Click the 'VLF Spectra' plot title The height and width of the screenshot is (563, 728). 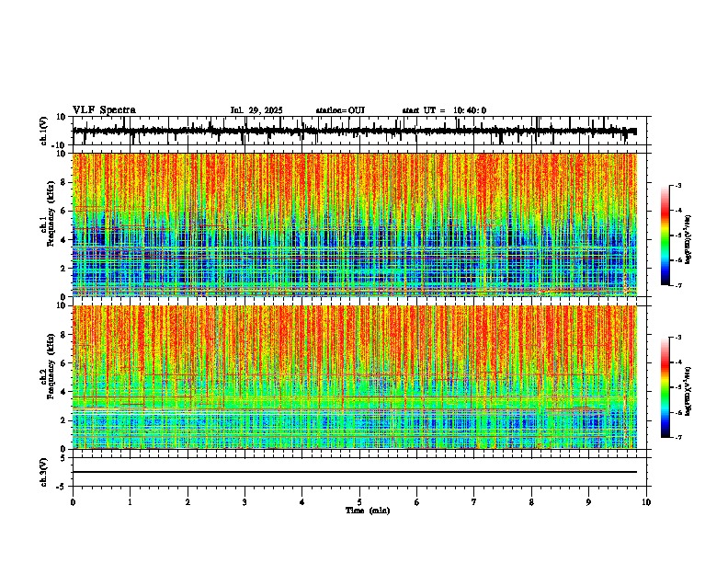[x=104, y=110]
